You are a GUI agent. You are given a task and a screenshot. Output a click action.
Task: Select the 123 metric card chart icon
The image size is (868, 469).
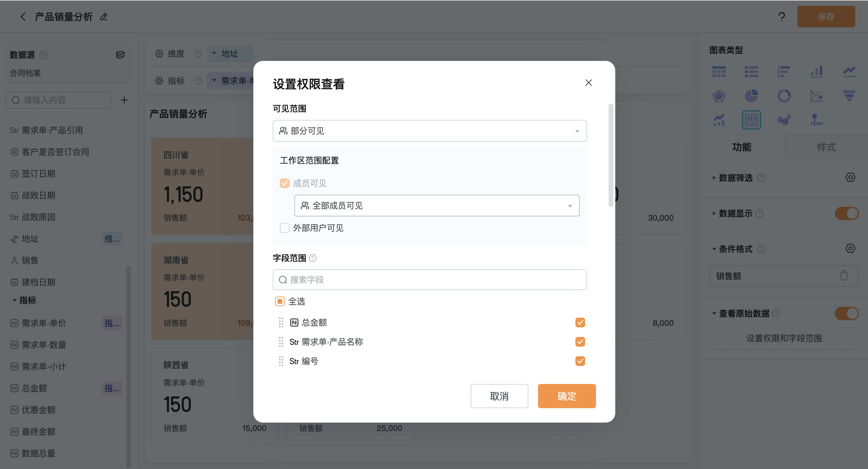click(751, 120)
